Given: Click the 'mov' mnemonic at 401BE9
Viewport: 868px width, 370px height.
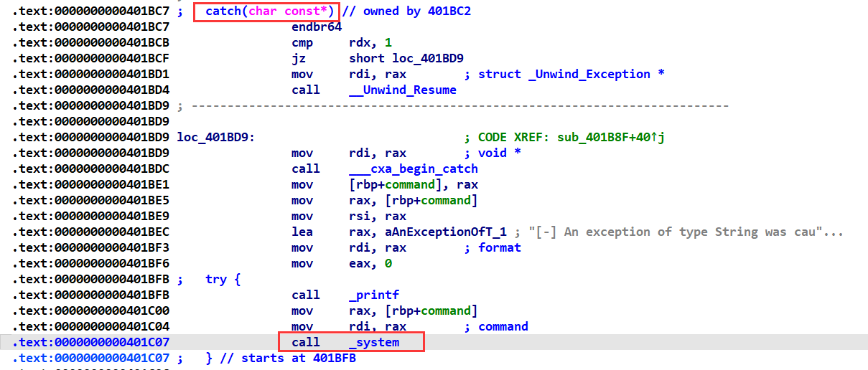Looking at the screenshot, I should (302, 217).
